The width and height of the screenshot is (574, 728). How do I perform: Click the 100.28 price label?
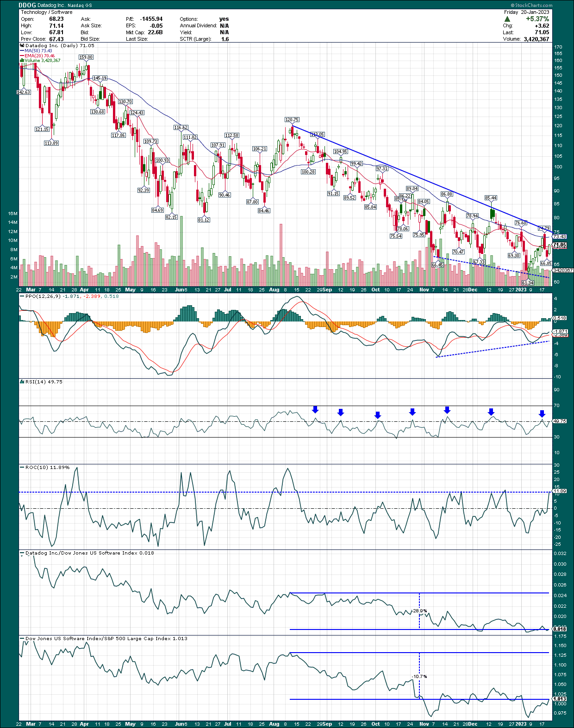click(308, 172)
